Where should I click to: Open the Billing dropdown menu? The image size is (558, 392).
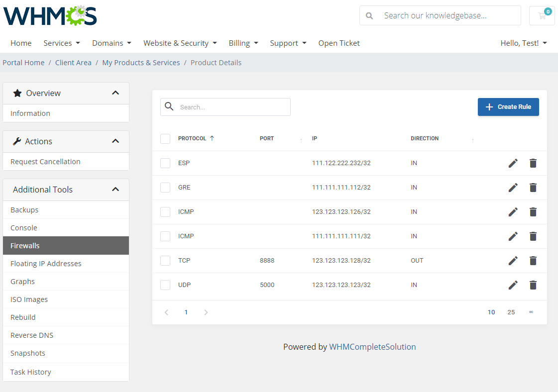(243, 43)
